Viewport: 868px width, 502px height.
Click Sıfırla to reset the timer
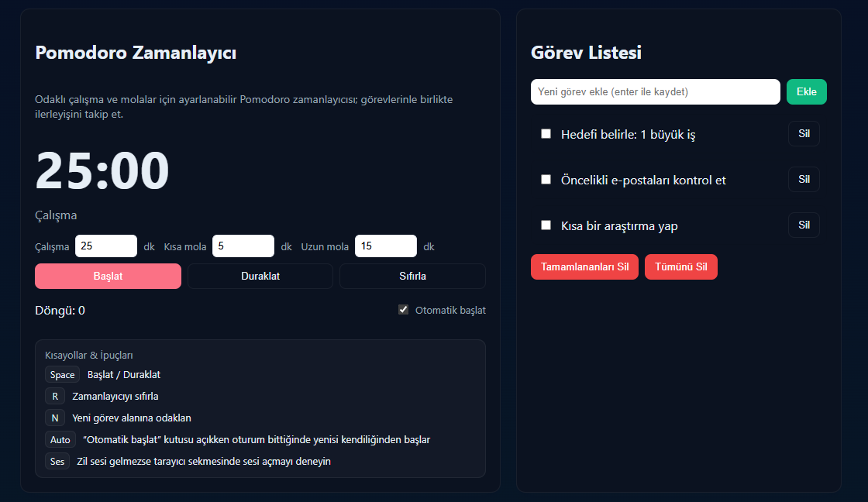click(x=412, y=276)
